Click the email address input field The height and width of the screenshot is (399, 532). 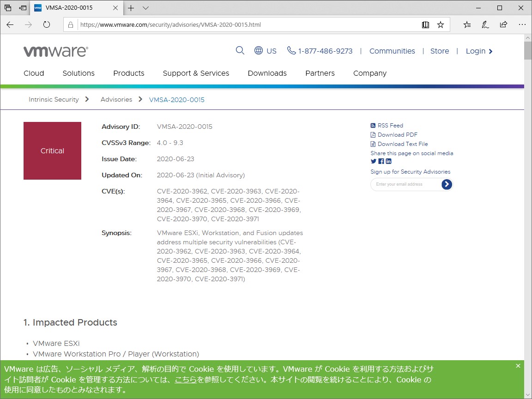[x=406, y=184]
